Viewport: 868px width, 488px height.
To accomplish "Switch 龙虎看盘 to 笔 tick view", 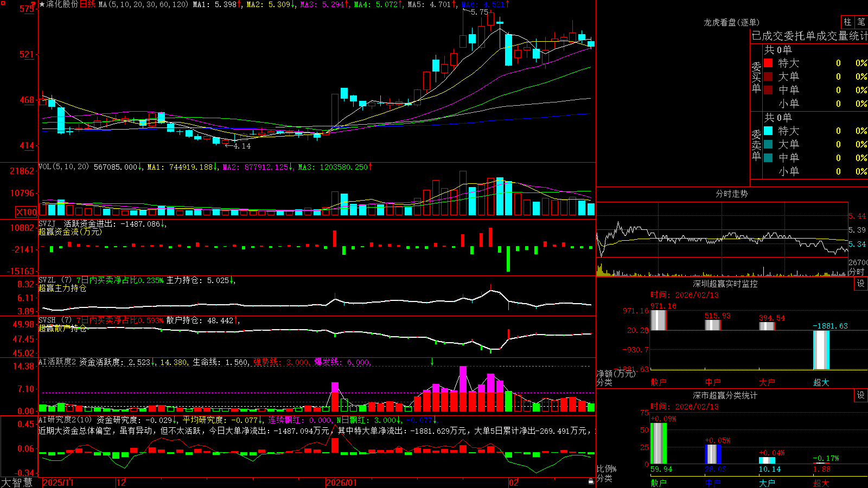I will click(x=861, y=22).
